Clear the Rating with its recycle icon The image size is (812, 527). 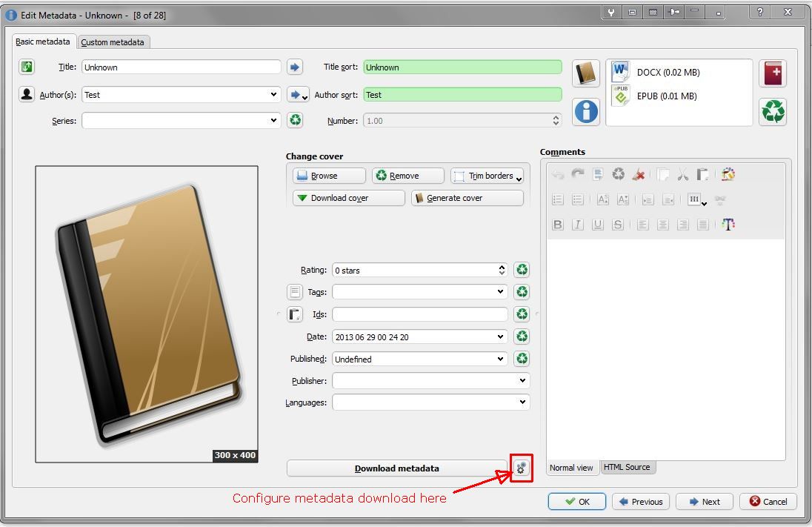(x=522, y=270)
